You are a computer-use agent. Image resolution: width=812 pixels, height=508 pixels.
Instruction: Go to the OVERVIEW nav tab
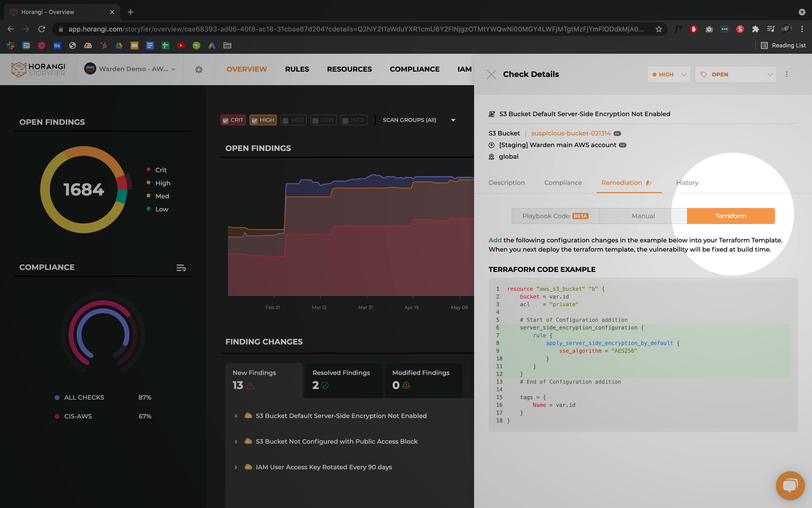246,69
